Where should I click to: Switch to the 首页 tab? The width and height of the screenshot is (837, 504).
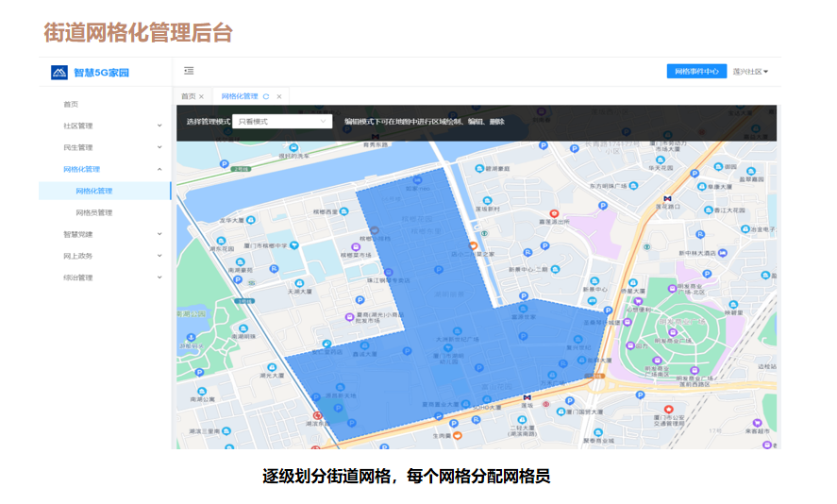click(188, 96)
